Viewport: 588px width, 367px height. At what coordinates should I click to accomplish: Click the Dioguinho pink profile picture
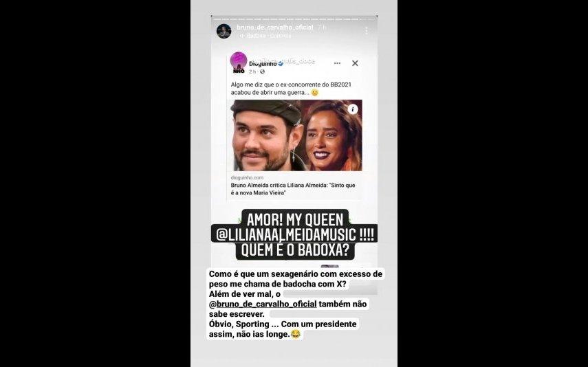(238, 62)
